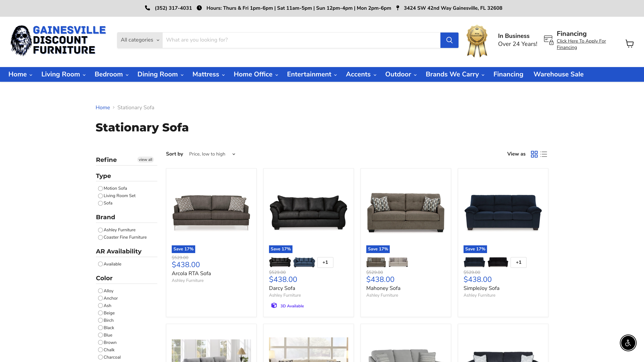The image size is (644, 362).
Task: Enable the AR Available filter
Action: pos(100,264)
